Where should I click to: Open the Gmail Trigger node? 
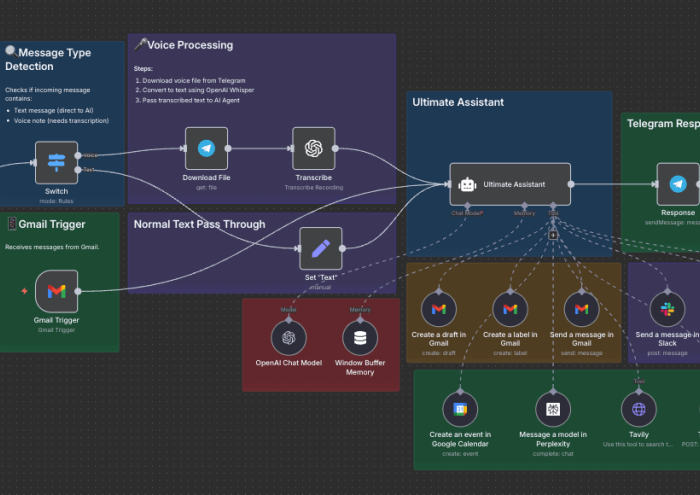tap(56, 291)
